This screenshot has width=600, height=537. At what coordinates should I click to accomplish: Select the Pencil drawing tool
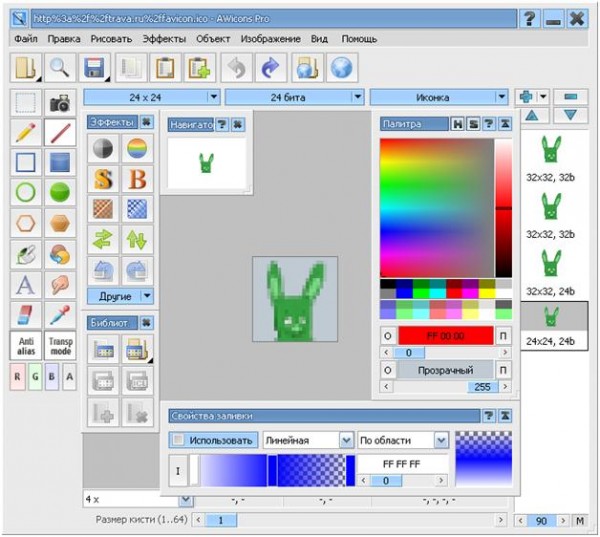coord(25,132)
